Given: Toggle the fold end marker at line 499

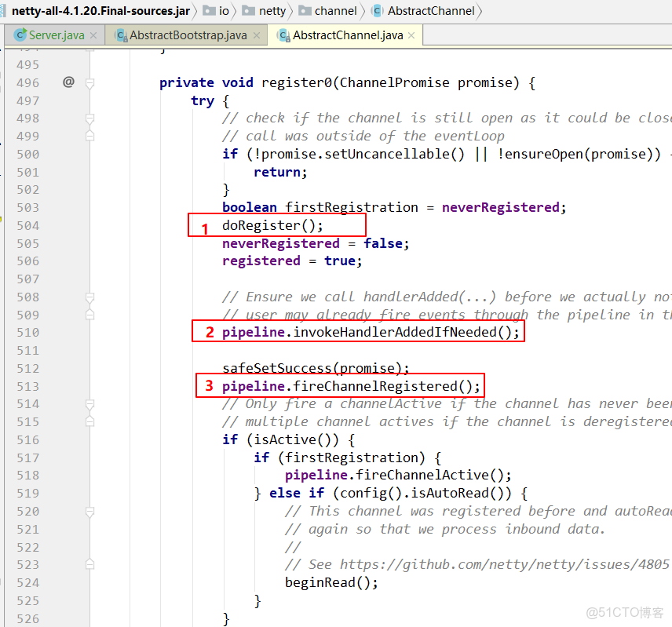Looking at the screenshot, I should [x=89, y=137].
